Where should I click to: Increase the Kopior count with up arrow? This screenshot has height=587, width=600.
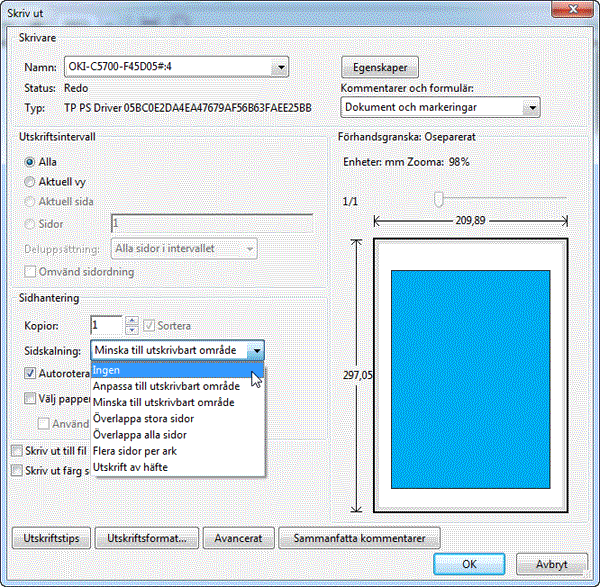(131, 321)
